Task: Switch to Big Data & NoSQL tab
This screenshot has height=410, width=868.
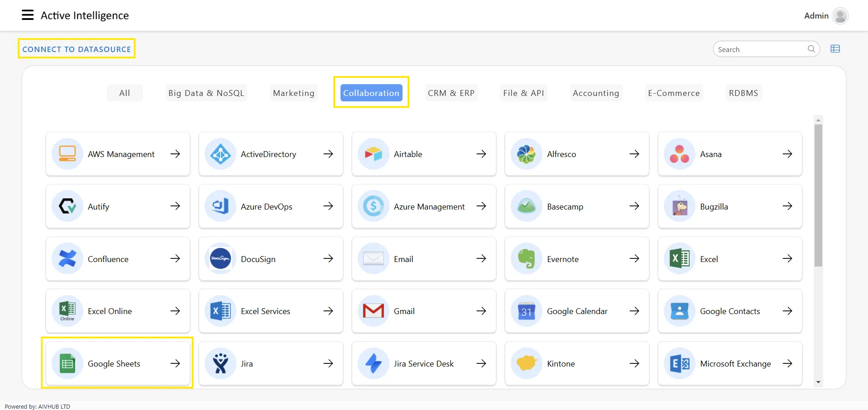Action: (x=206, y=93)
